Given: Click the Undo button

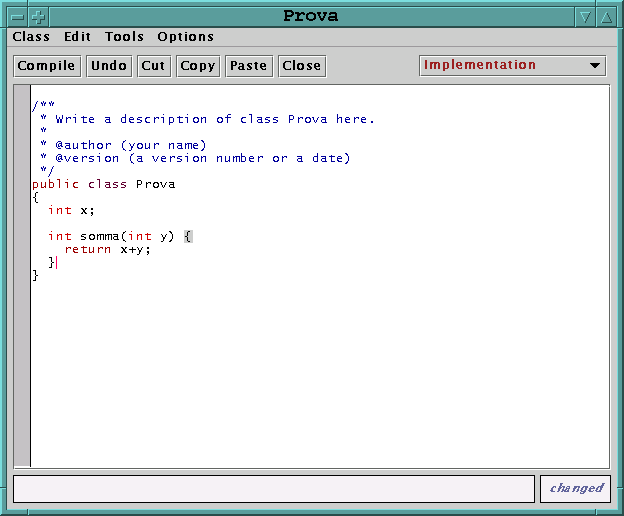Looking at the screenshot, I should tap(108, 66).
